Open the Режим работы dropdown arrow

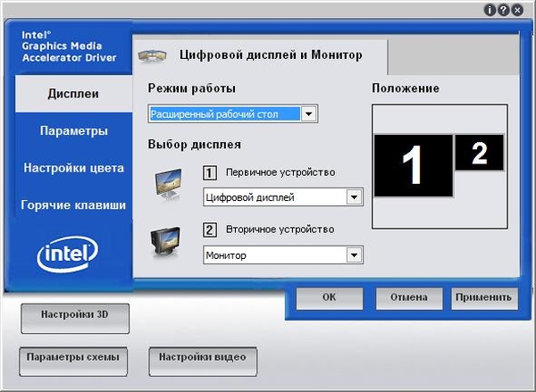pyautogui.click(x=309, y=113)
